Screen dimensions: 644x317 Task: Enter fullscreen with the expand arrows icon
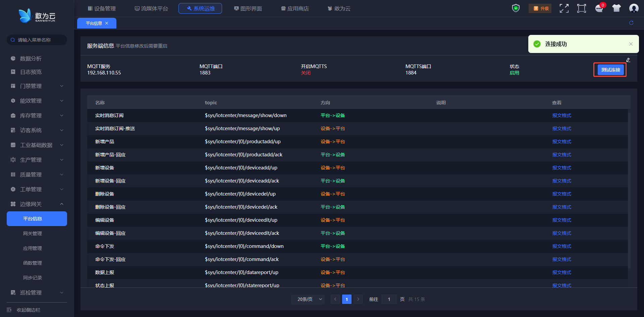[564, 8]
